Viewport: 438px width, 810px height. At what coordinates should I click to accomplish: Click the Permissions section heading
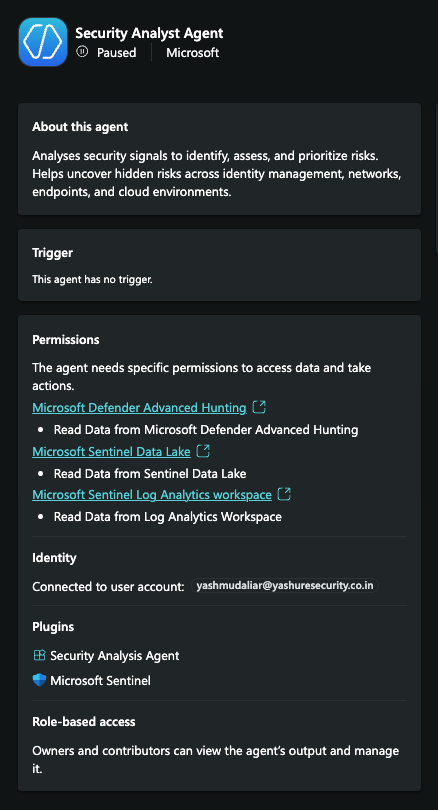(66, 339)
